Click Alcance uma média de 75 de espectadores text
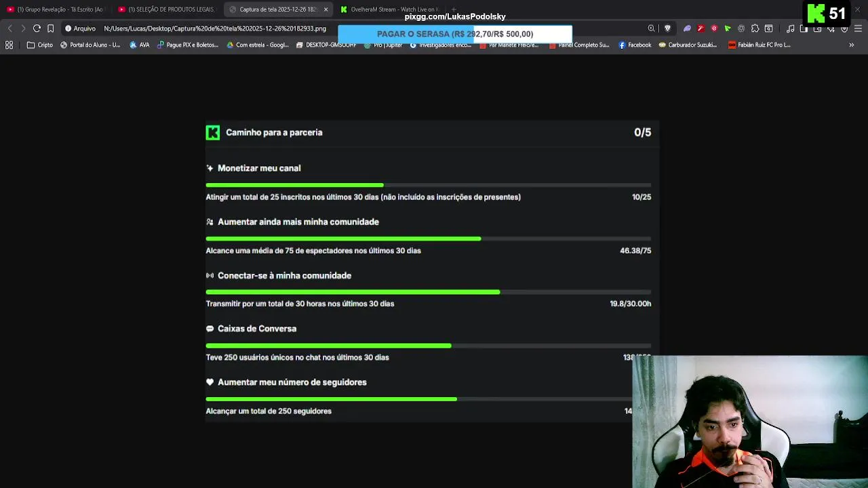Screen dimensions: 868x488 pyautogui.click(x=313, y=251)
